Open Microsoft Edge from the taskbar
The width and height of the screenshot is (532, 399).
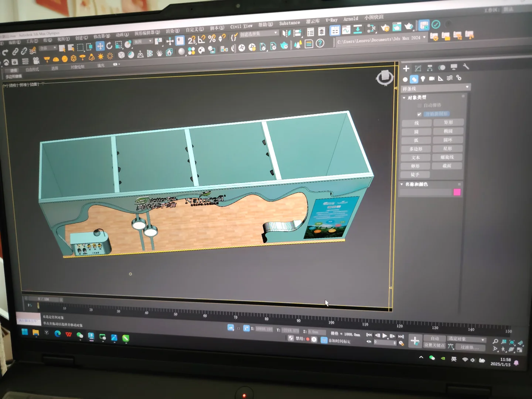coord(58,334)
